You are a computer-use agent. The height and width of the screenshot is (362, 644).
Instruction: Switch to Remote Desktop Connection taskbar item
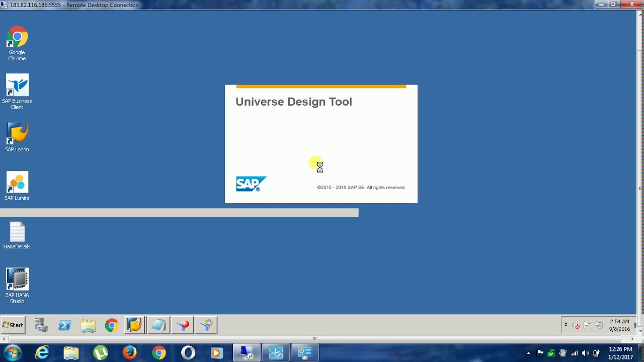coord(247,353)
